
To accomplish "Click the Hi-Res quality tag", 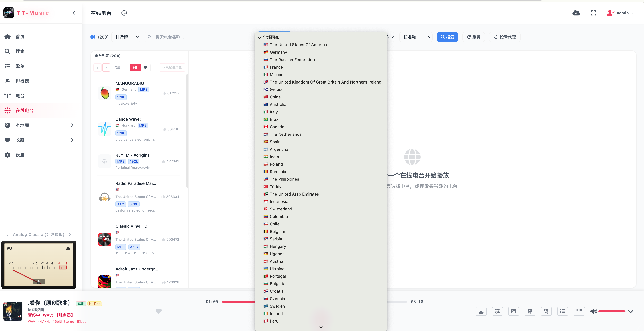I will (94, 304).
